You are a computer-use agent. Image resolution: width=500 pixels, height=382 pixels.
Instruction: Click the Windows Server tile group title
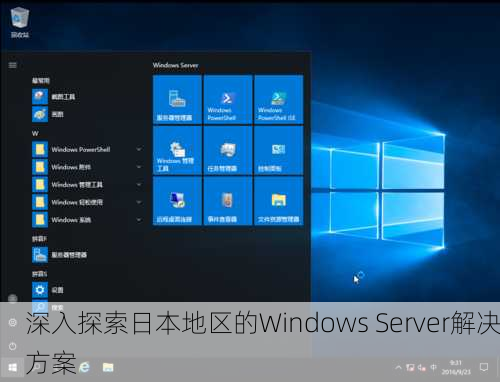coord(175,65)
